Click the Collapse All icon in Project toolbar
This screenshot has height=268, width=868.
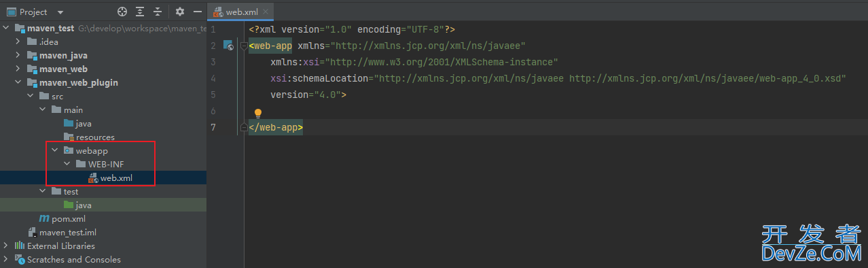158,12
